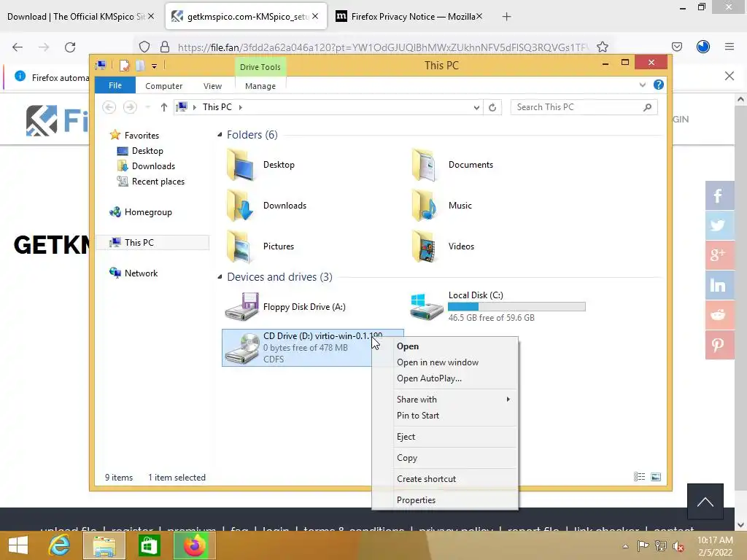Choose Create shortcut

click(426, 479)
